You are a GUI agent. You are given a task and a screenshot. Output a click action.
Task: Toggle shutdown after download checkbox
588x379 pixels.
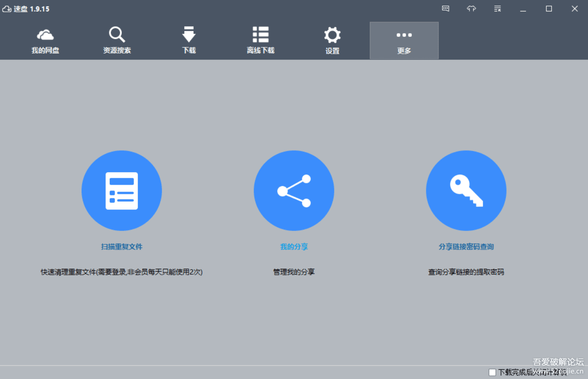(492, 372)
